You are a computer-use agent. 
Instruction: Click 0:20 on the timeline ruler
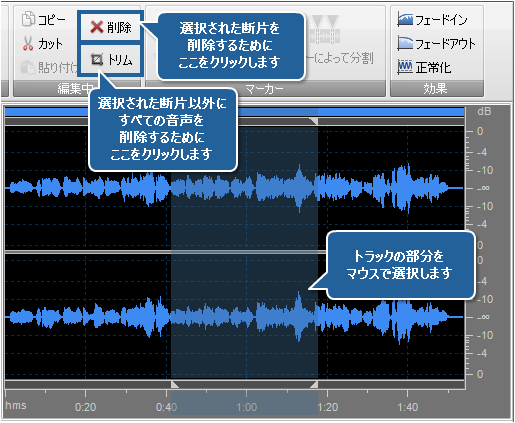click(85, 407)
